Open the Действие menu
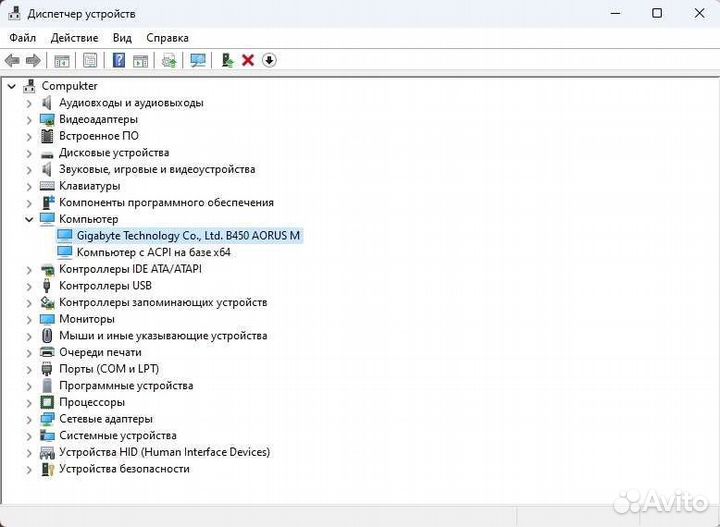The height and width of the screenshot is (527, 720). pyautogui.click(x=74, y=38)
